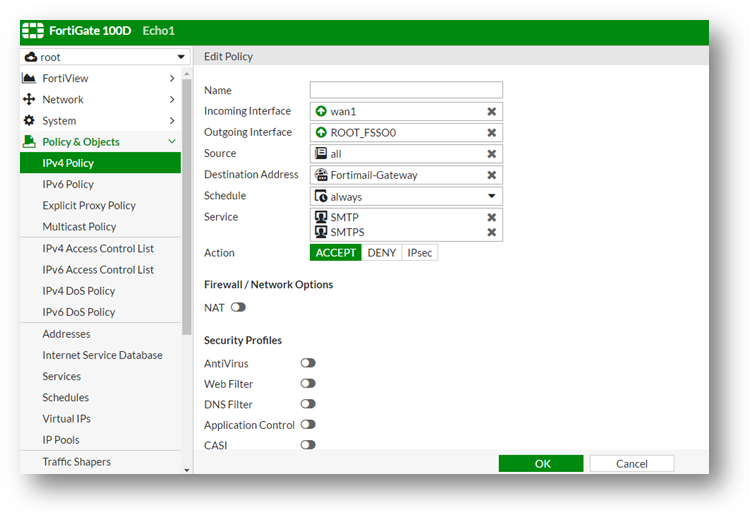Click the ROOT_FSSO0 interface icon
The image size is (749, 514).
pos(321,132)
